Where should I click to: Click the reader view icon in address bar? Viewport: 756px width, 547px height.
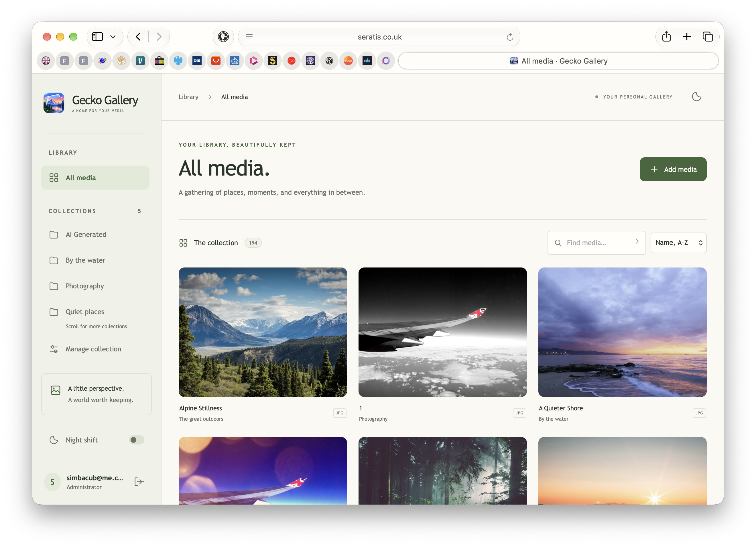click(x=249, y=37)
